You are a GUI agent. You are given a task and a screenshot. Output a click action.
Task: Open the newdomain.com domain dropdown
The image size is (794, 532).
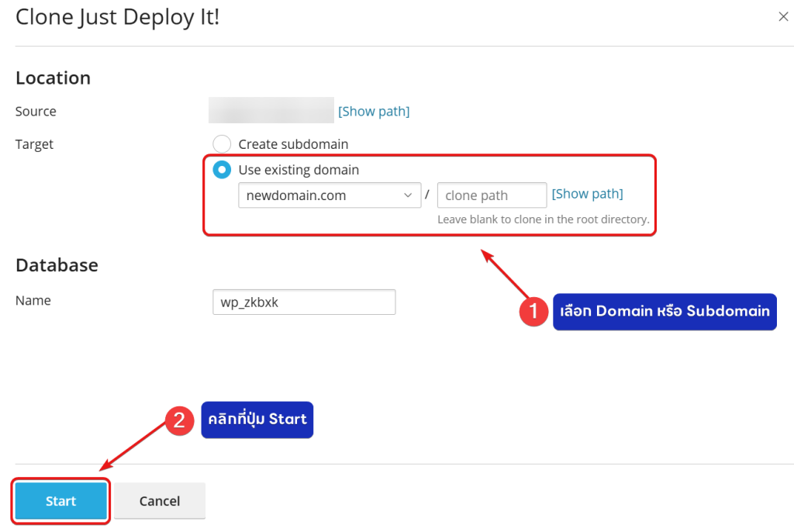pos(330,195)
